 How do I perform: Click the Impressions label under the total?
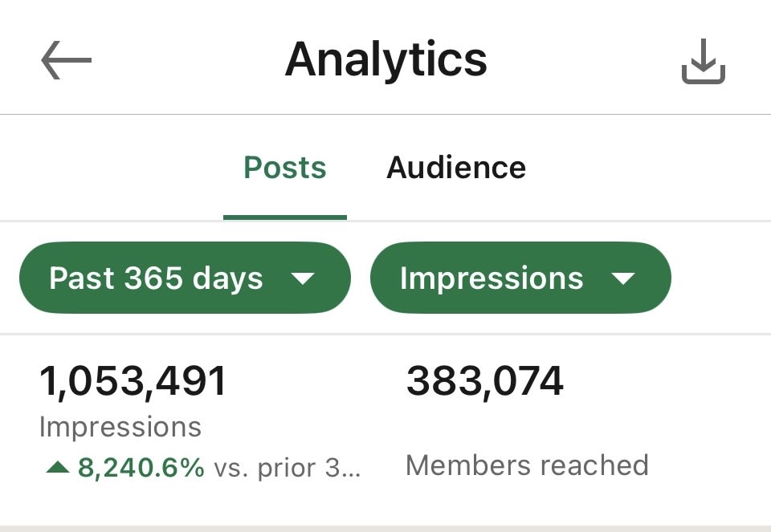pos(120,427)
